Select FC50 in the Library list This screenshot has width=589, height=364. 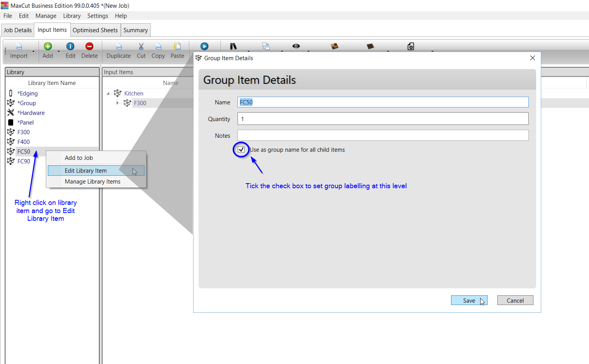click(x=24, y=152)
